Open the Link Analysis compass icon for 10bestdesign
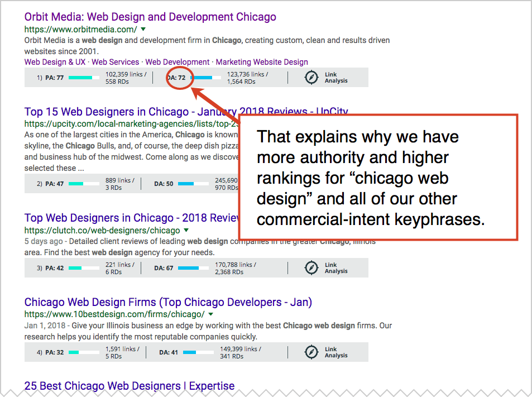Screen dimensions: 532x397 point(311,352)
